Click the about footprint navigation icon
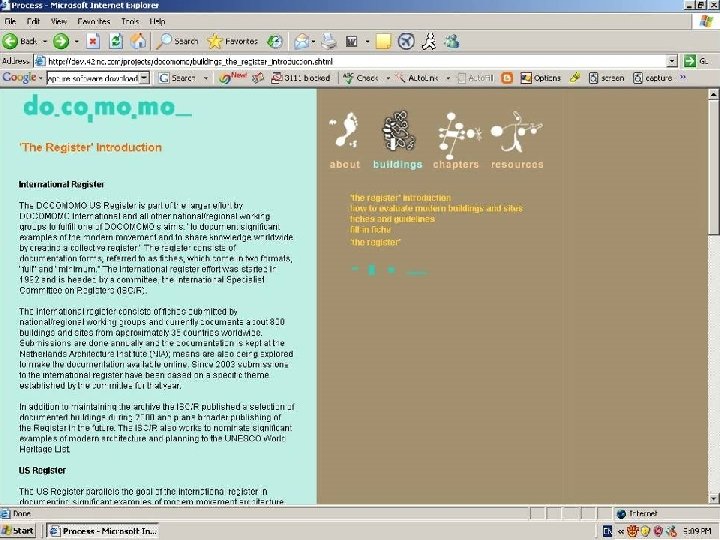This screenshot has height=540, width=720. (344, 130)
